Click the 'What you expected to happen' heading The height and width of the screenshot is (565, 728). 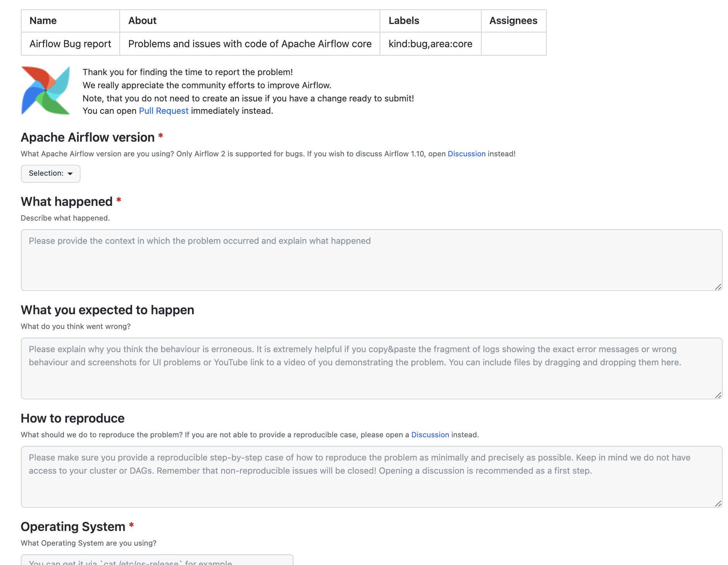(x=107, y=310)
